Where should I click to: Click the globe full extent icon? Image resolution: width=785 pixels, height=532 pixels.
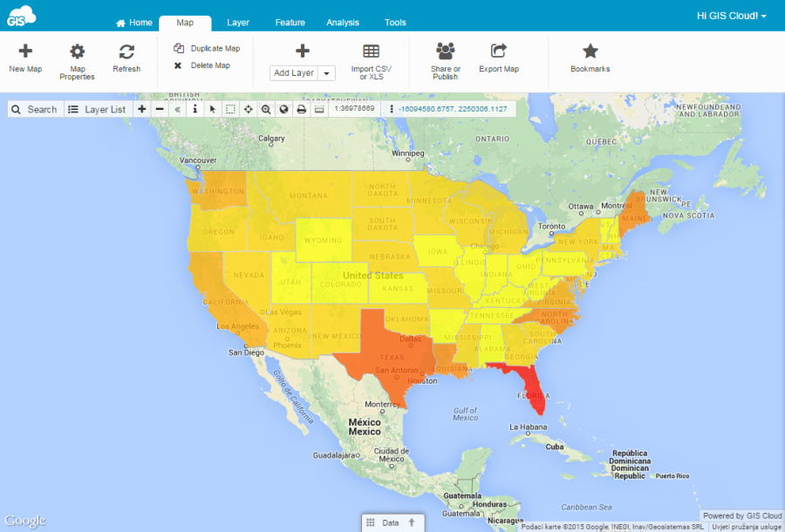[x=283, y=109]
